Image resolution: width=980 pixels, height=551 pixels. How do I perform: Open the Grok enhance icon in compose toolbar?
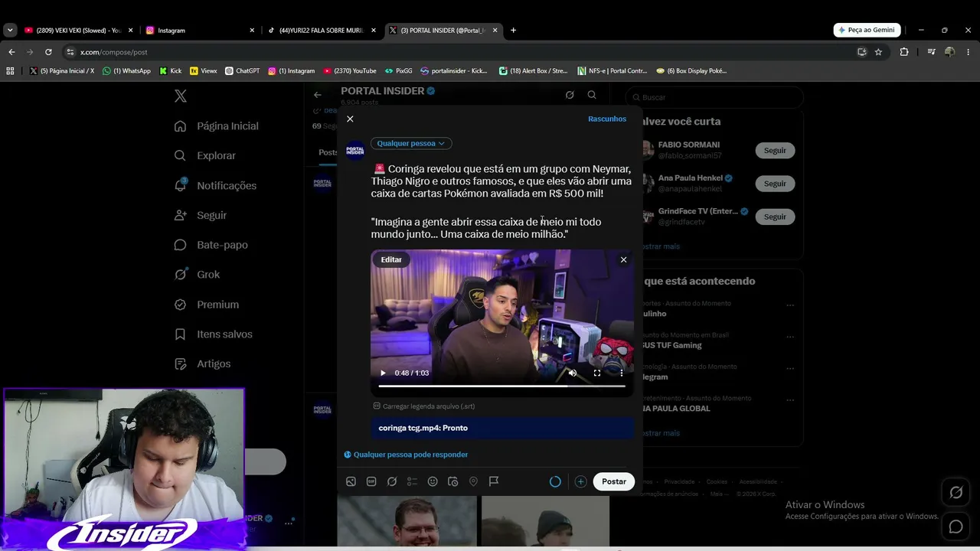(392, 481)
